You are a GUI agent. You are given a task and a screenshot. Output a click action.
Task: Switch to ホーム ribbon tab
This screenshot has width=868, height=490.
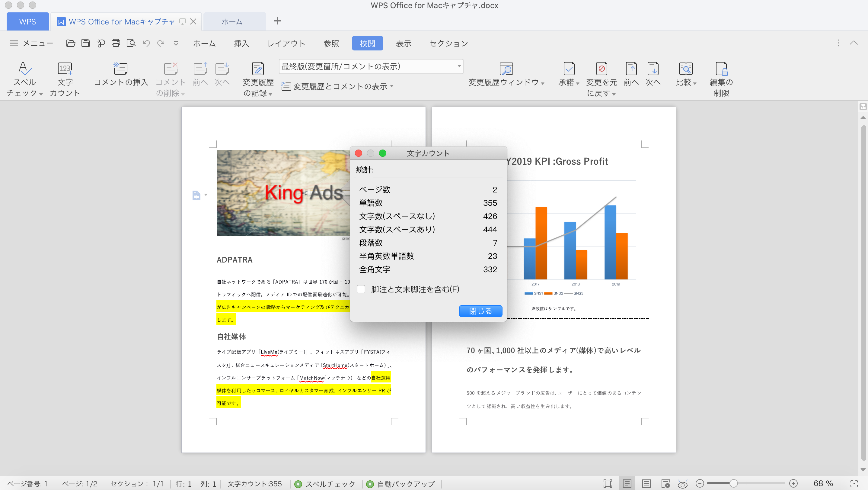click(x=204, y=44)
